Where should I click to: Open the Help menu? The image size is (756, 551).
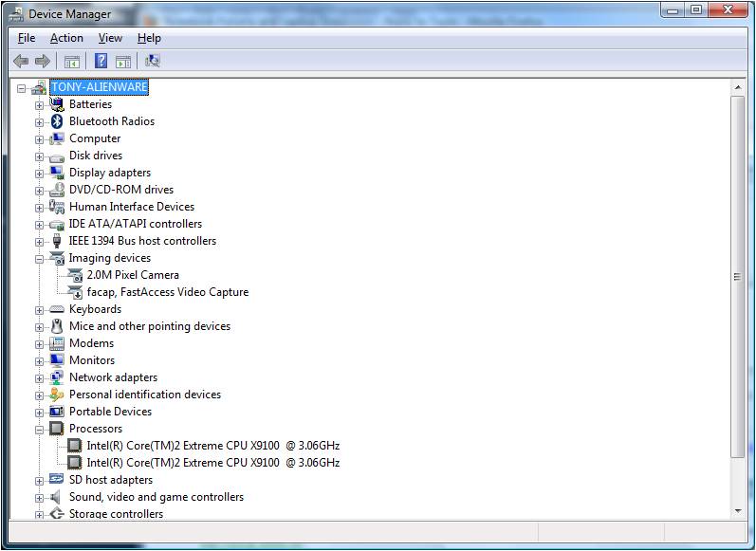coord(149,38)
